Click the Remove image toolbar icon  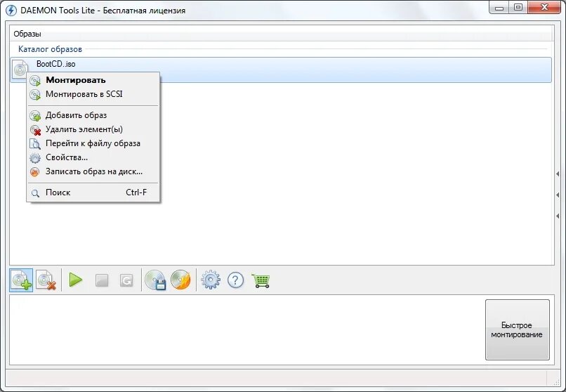click(x=46, y=280)
